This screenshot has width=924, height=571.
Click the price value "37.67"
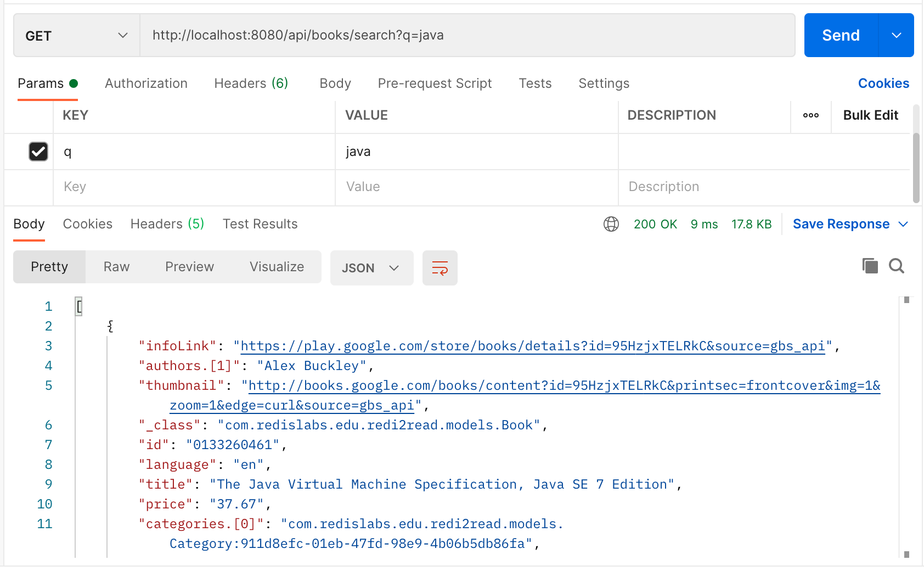[236, 504]
